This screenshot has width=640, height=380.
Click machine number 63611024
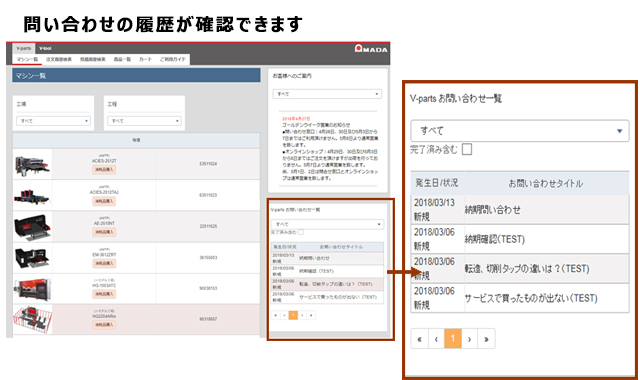point(208,164)
